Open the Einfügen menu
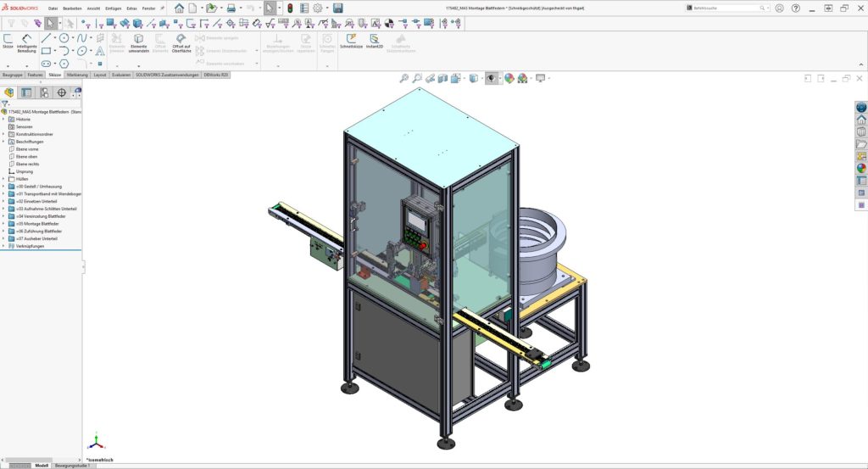This screenshot has height=469, width=868. tap(113, 8)
